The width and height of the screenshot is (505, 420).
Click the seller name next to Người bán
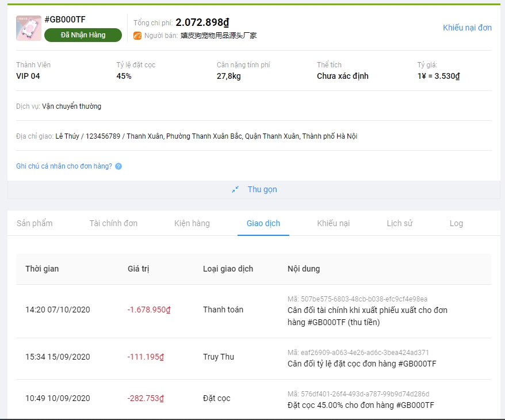[x=219, y=36]
